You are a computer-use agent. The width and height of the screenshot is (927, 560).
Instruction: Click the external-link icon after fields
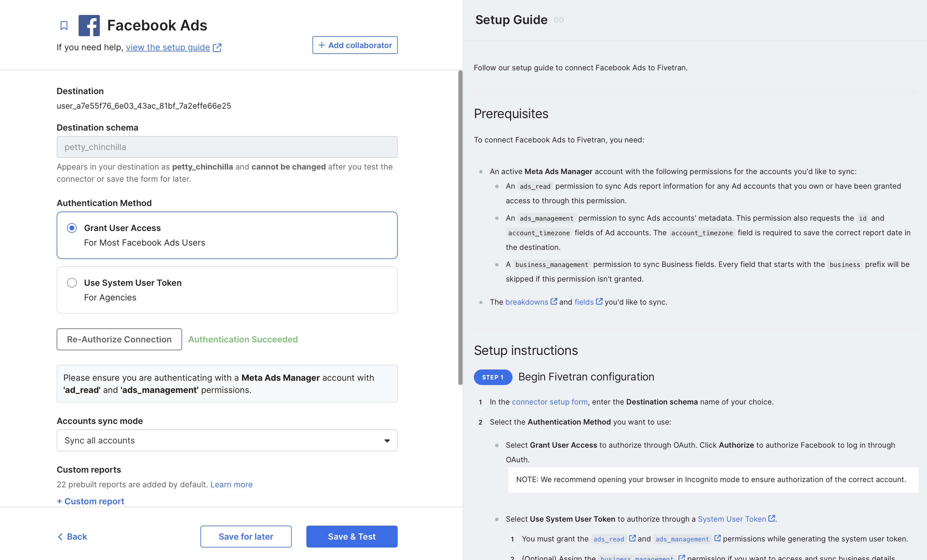599,302
